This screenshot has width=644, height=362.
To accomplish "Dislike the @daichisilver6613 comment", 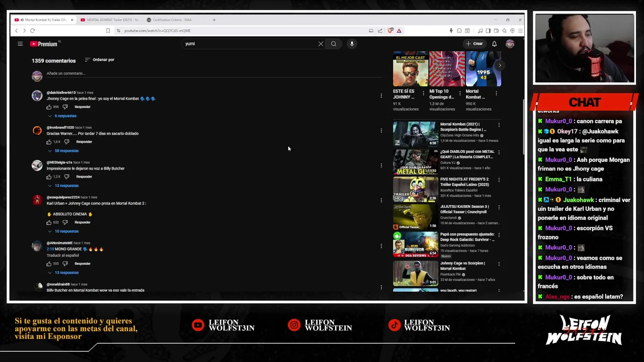I will coord(65,107).
